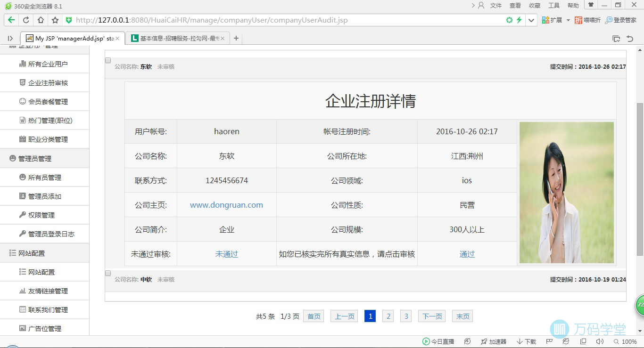Go to 首页 first page
This screenshot has height=348, width=644.
point(314,316)
